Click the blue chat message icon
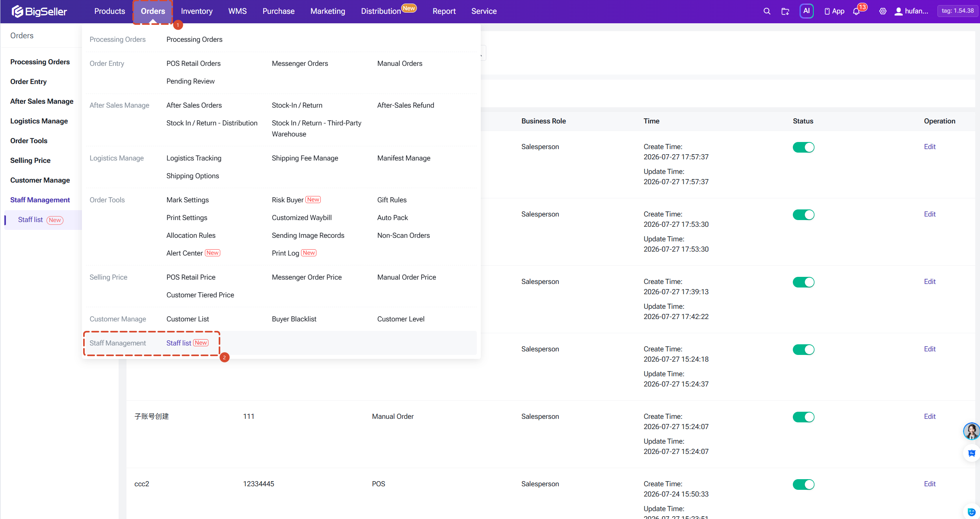The width and height of the screenshot is (980, 519). pyautogui.click(x=971, y=453)
